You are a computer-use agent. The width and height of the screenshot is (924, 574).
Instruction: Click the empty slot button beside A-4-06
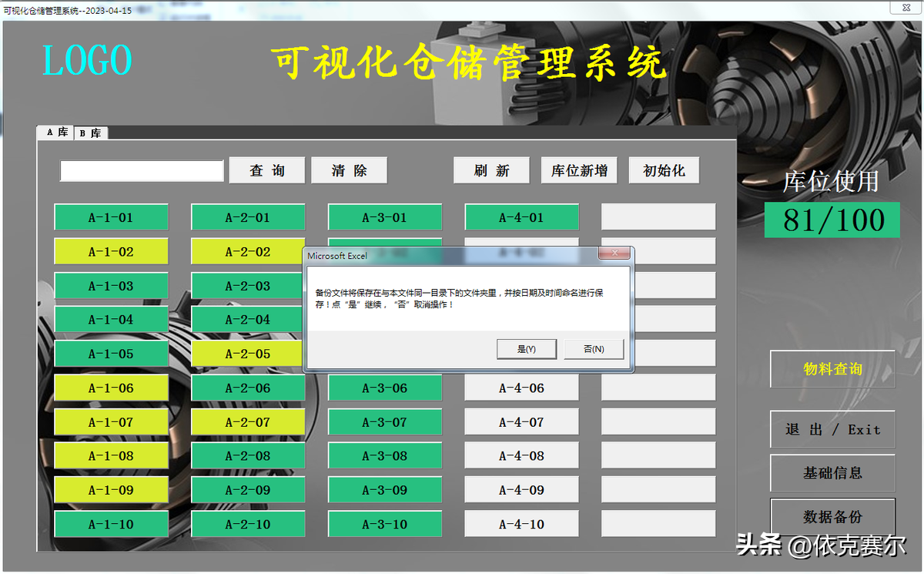coord(658,388)
